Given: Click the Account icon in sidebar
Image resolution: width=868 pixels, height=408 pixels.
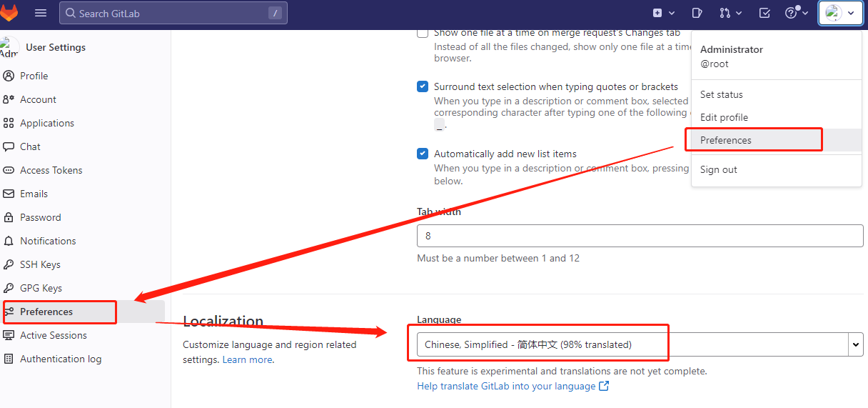Looking at the screenshot, I should [9, 99].
